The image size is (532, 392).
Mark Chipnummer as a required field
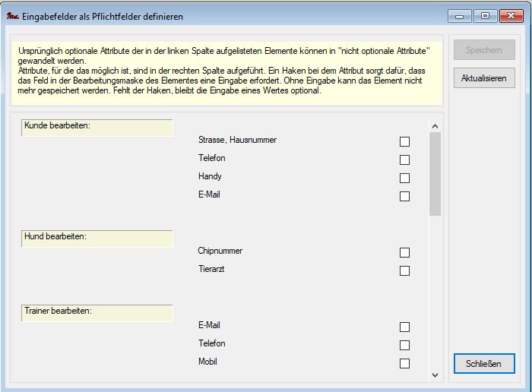pyautogui.click(x=404, y=252)
